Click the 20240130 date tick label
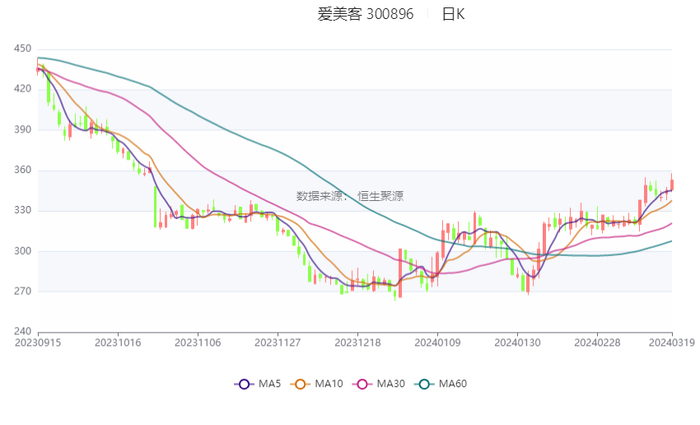 (517, 342)
